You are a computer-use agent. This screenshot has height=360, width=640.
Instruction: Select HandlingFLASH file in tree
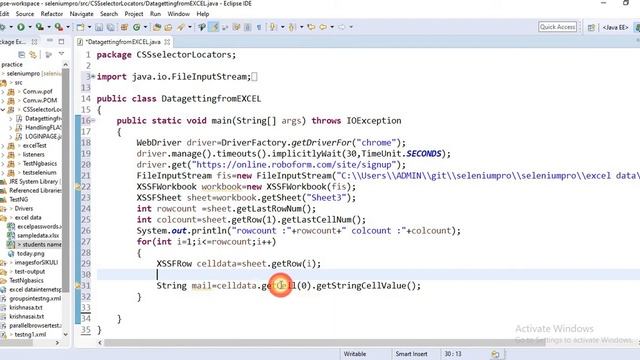pyautogui.click(x=43, y=127)
